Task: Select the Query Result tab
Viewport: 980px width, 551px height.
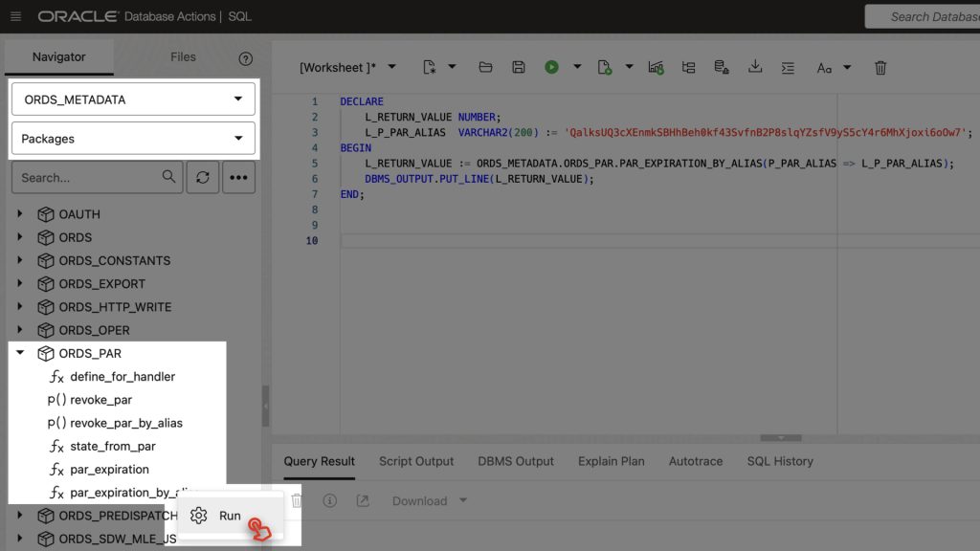Action: (x=320, y=462)
